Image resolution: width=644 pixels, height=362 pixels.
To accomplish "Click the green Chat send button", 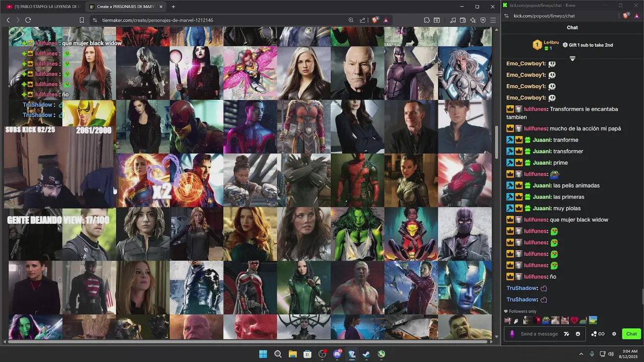I will (631, 334).
